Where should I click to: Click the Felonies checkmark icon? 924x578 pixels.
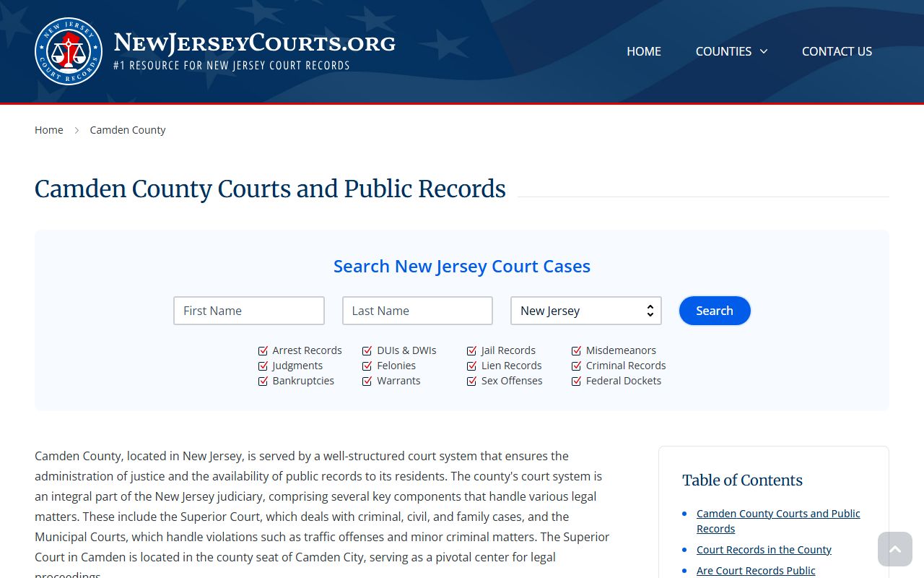(x=367, y=366)
